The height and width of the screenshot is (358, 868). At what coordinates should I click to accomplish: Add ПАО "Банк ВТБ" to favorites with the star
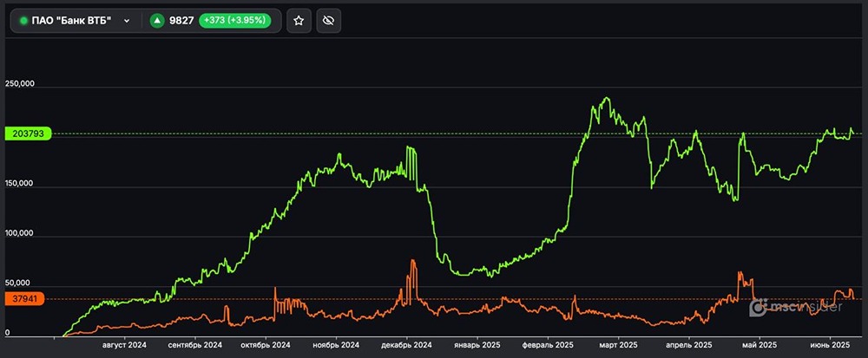tap(299, 21)
